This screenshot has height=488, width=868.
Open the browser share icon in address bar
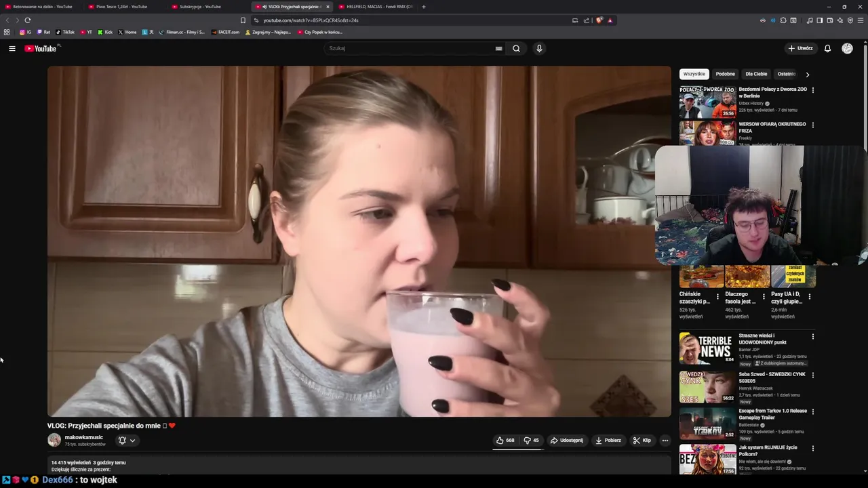click(x=587, y=20)
